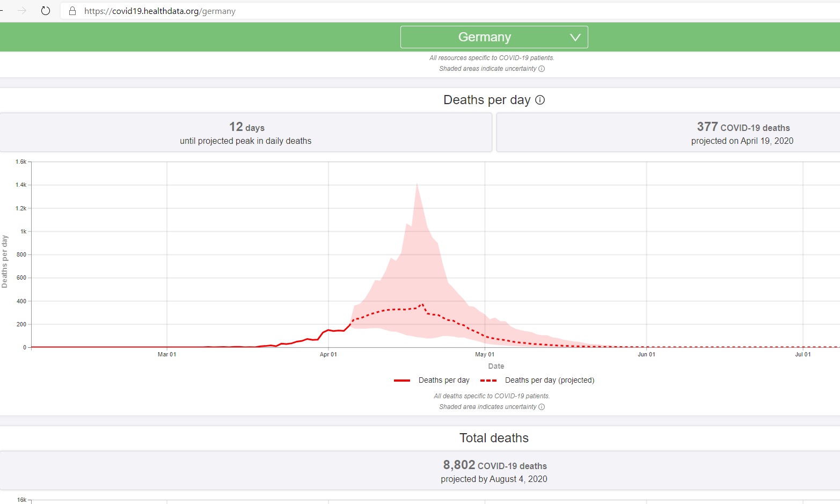Click the 16k y-axis value in Total deaths chart
840x504 pixels.
(x=21, y=500)
